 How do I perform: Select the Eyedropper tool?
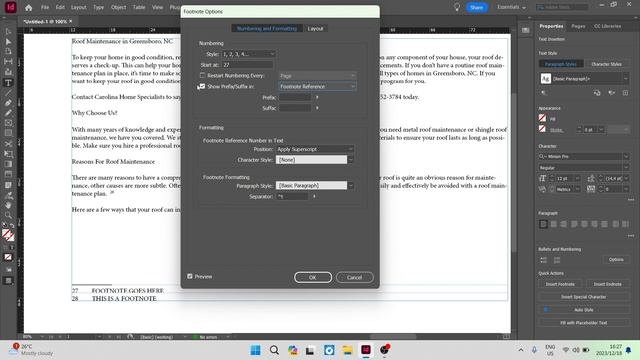pos(8,195)
